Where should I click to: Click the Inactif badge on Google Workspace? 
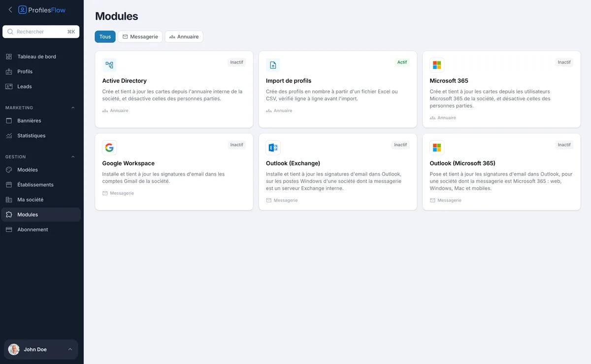(x=237, y=145)
